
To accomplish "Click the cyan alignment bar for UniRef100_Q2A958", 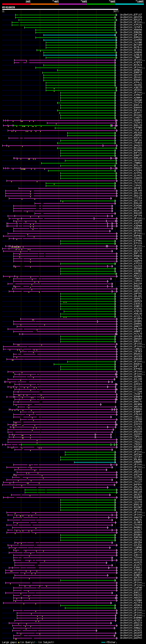I will [x=80, y=40].
